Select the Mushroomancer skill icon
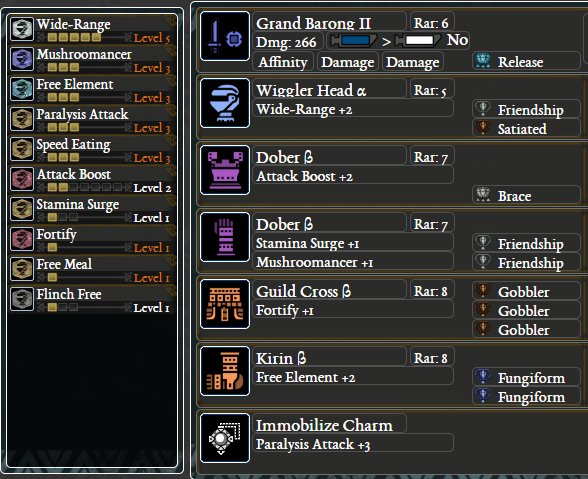Screen dimensions: 588x479 [22, 59]
